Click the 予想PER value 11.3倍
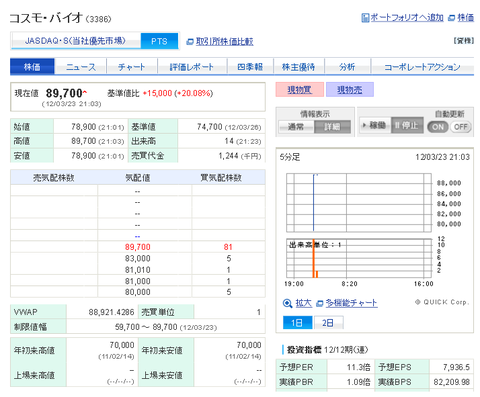 [358, 367]
